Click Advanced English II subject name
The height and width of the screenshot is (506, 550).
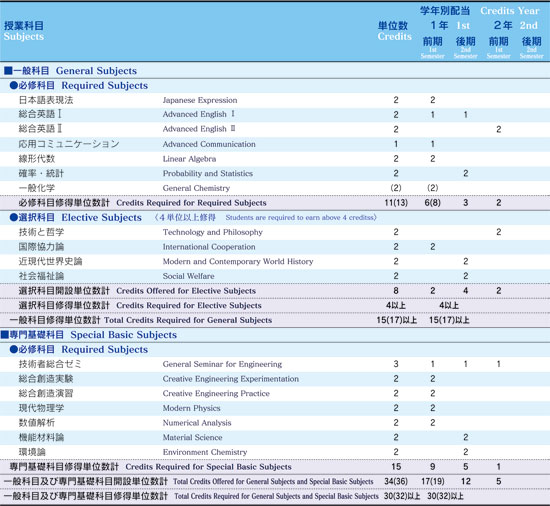pos(199,129)
